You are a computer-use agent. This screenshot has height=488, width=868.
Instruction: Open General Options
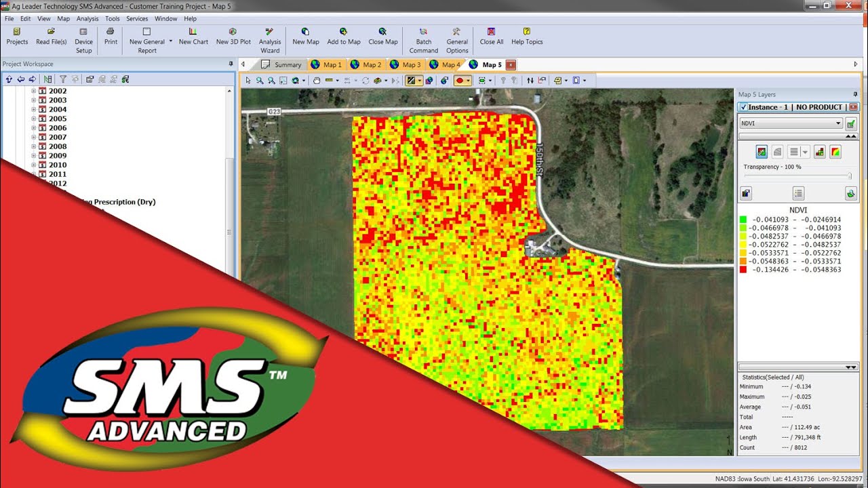[457, 41]
